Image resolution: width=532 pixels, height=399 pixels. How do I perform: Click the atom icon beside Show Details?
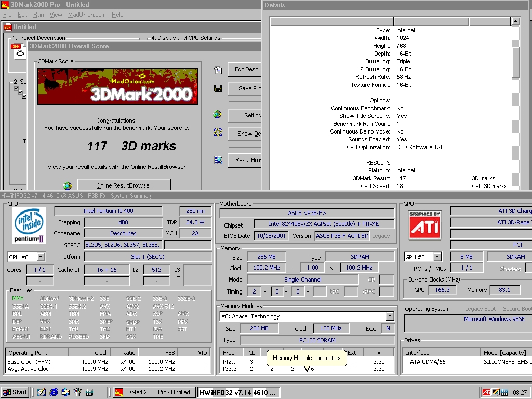[218, 132]
